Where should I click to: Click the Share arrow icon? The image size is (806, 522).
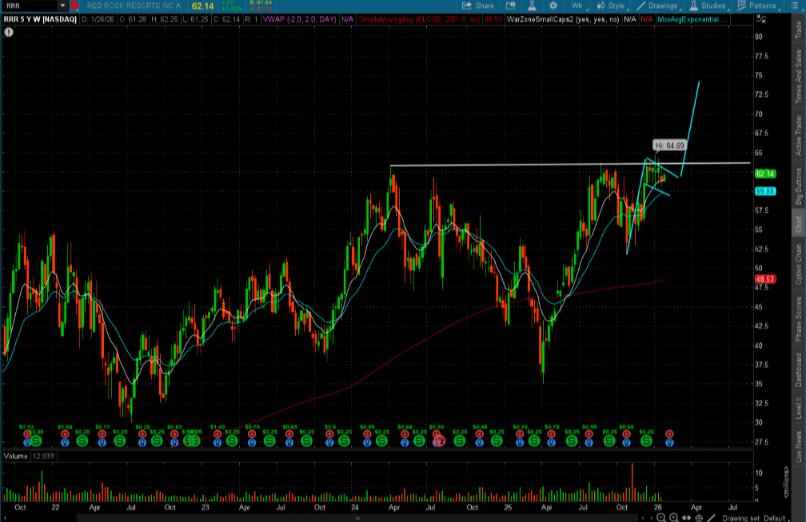click(x=467, y=6)
